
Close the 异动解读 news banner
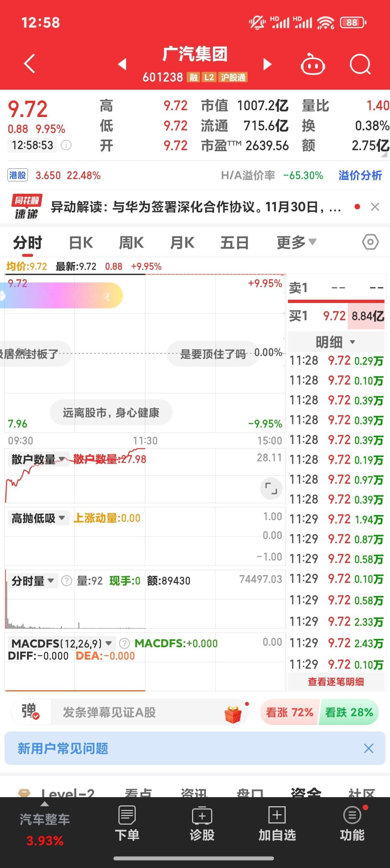pos(375,207)
